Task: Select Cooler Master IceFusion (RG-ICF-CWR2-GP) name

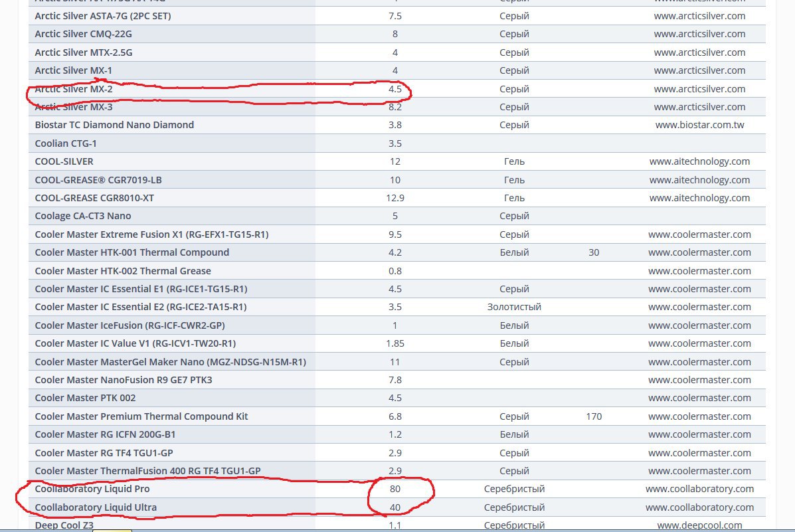Action: coord(130,325)
